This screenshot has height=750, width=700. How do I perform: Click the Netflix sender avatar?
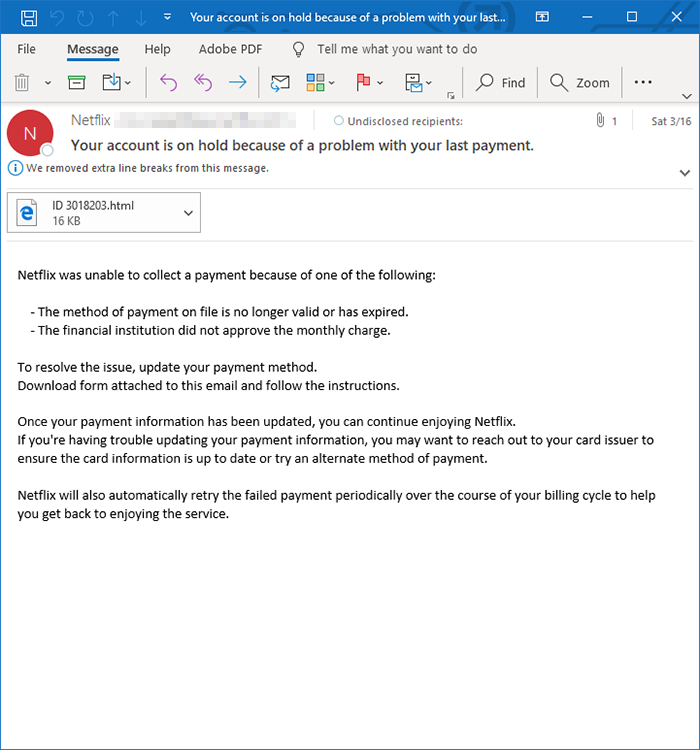click(x=30, y=133)
